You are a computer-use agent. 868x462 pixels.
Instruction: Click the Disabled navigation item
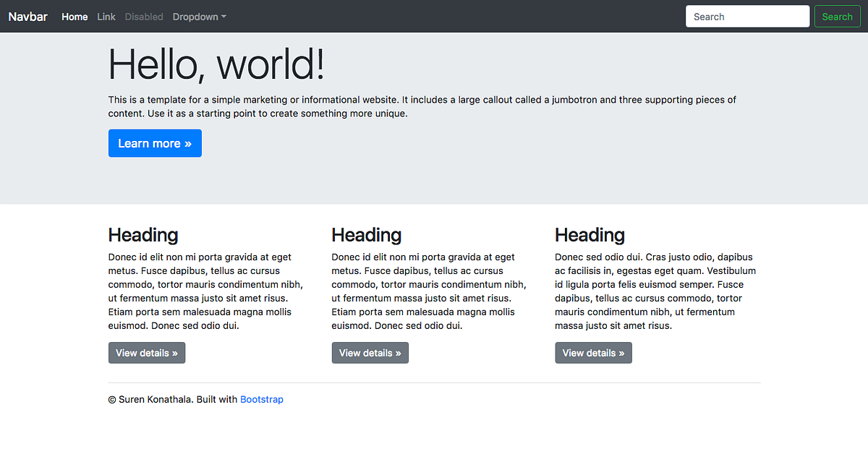144,16
